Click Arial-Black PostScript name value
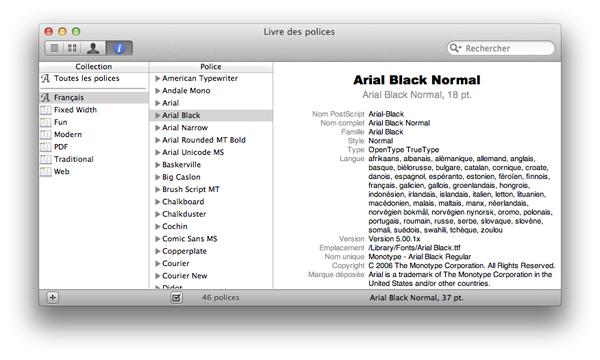 click(386, 114)
